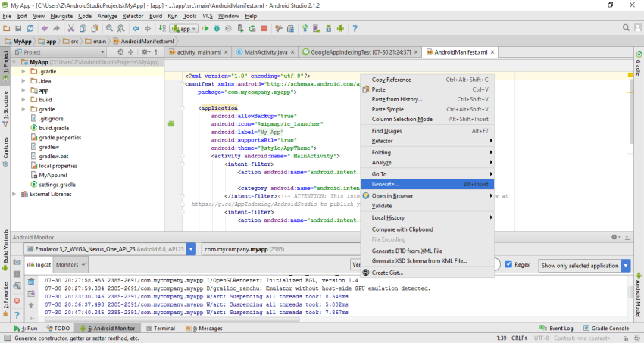Open the Refactor submenu in context menu
This screenshot has width=644, height=343.
click(x=427, y=141)
